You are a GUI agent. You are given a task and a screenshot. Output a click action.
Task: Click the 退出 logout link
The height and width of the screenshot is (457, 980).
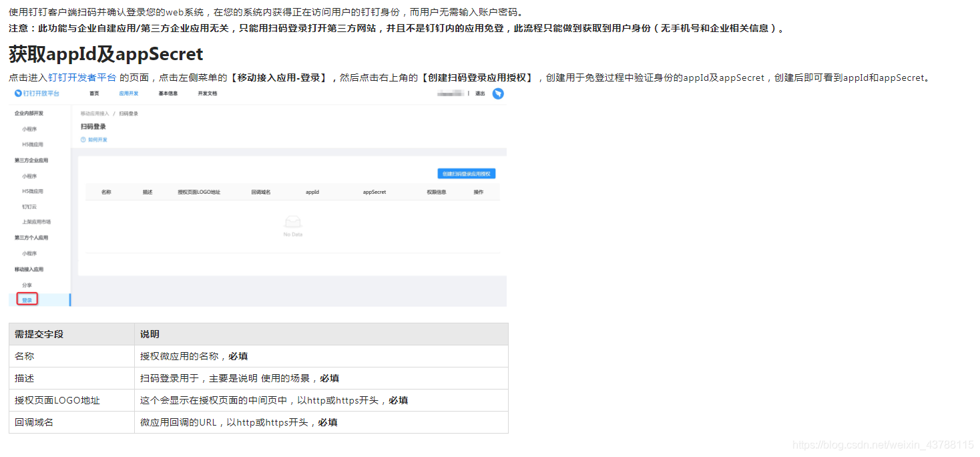click(480, 94)
